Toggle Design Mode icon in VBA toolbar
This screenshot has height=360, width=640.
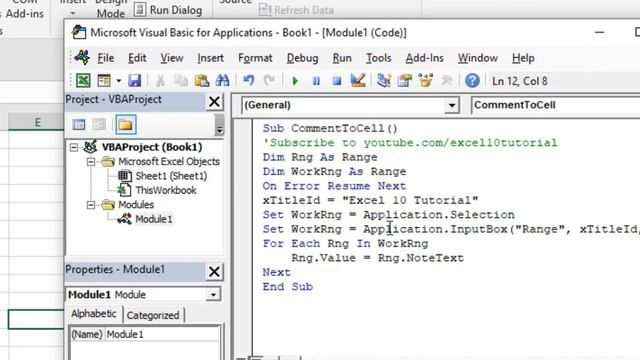(358, 81)
